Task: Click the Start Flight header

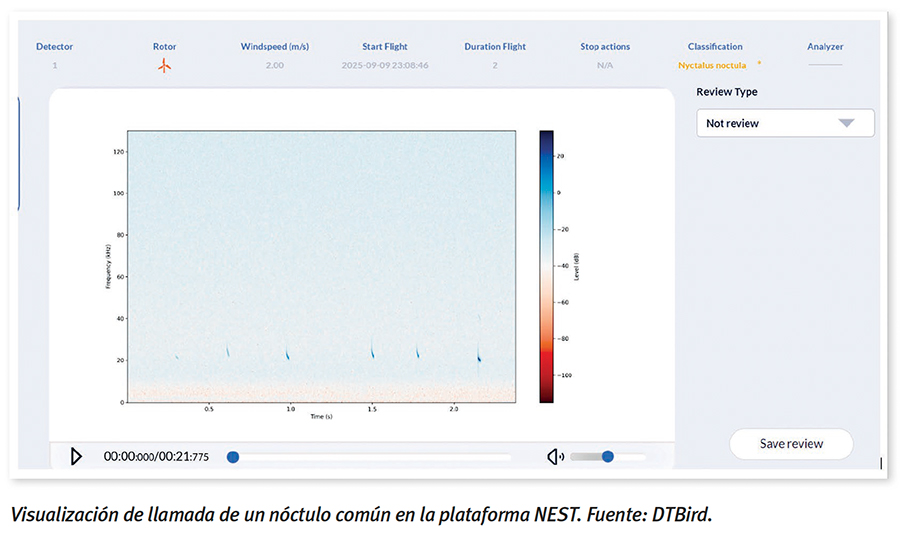Action: [x=385, y=46]
